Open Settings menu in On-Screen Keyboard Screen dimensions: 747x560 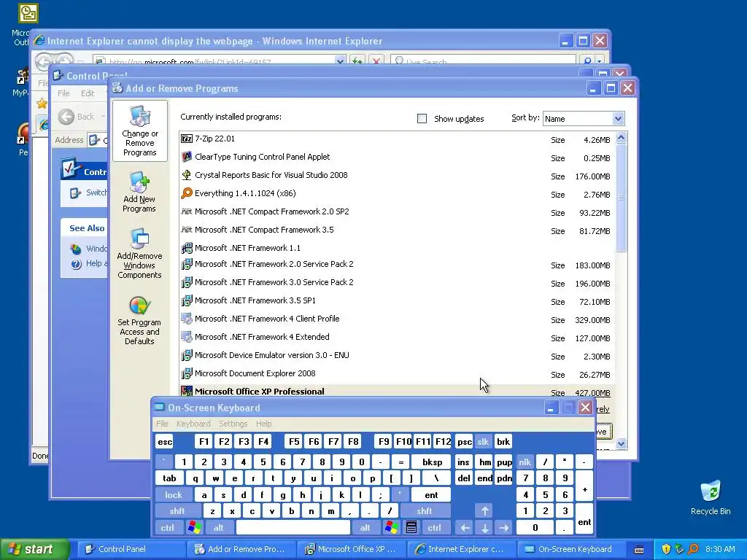click(x=233, y=424)
